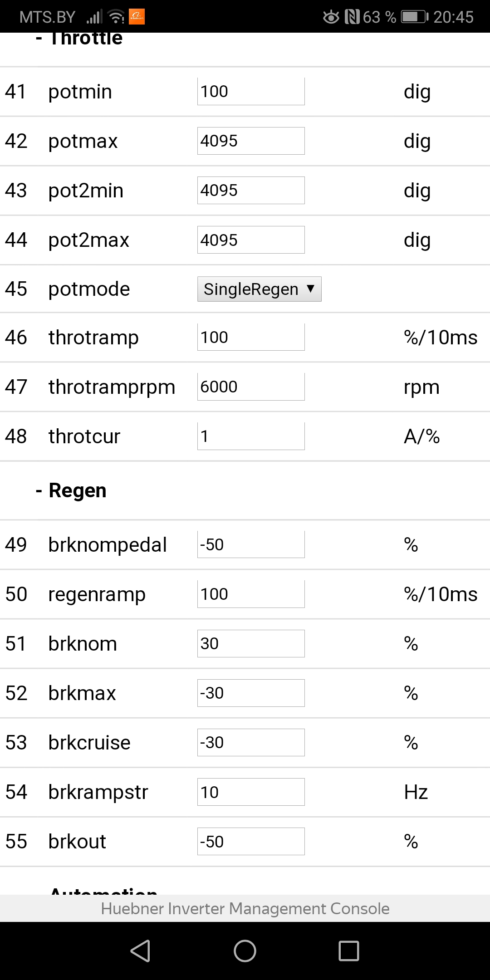Screen dimensions: 490x980
Task: Focus the potmax input box
Action: coord(251,141)
